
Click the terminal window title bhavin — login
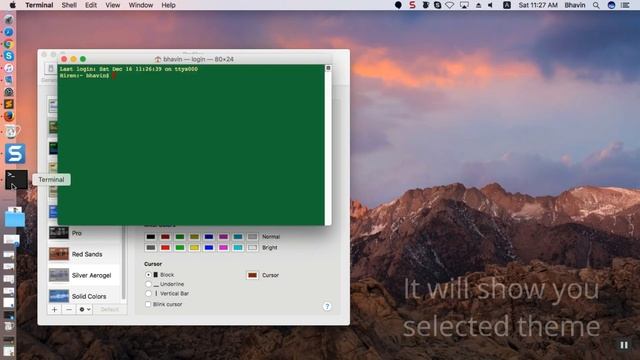198,59
